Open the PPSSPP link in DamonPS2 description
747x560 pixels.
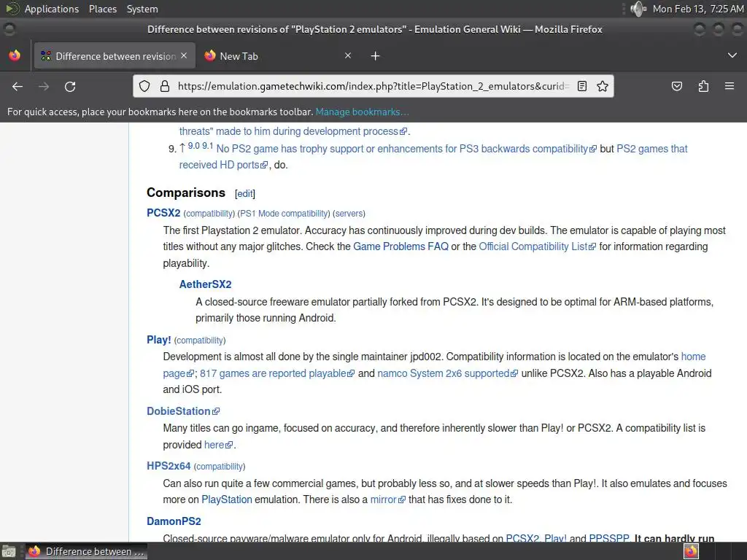(609, 538)
